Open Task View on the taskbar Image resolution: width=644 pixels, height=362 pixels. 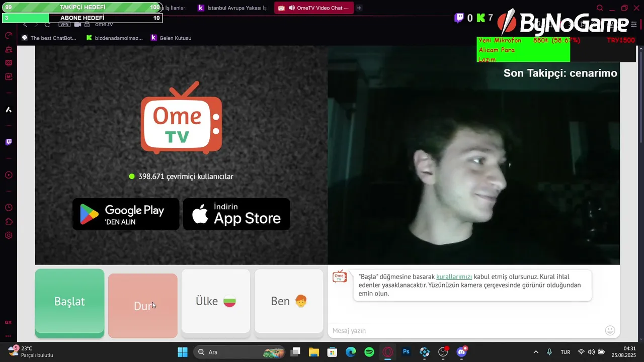[x=296, y=352]
